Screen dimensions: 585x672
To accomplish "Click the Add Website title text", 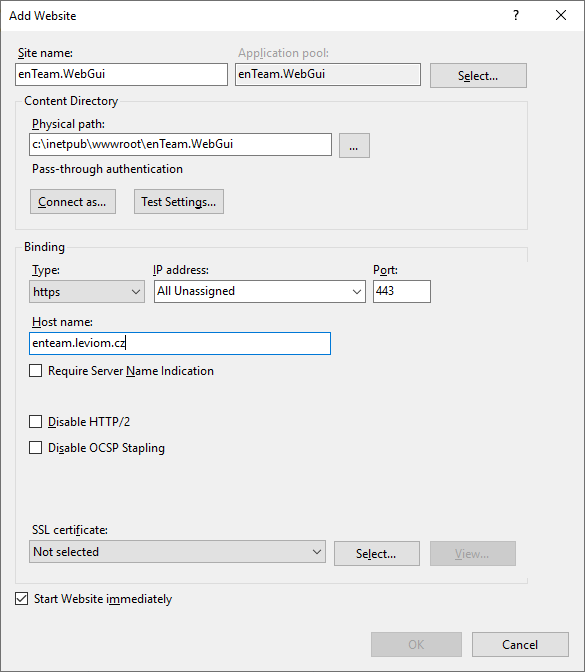I will [x=43, y=16].
